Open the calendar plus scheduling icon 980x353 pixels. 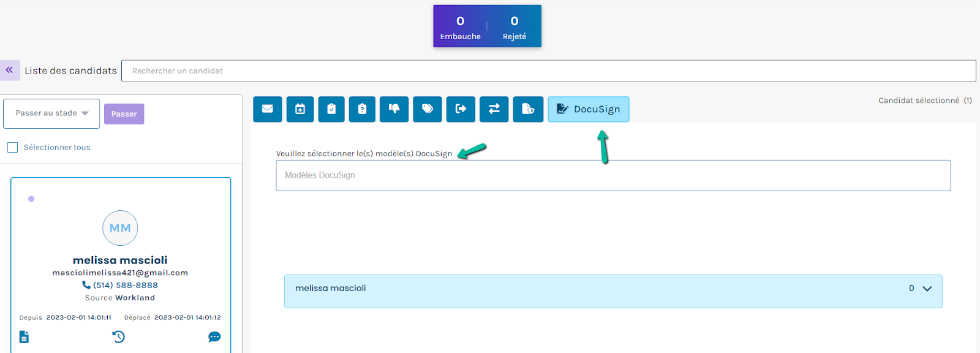[300, 109]
